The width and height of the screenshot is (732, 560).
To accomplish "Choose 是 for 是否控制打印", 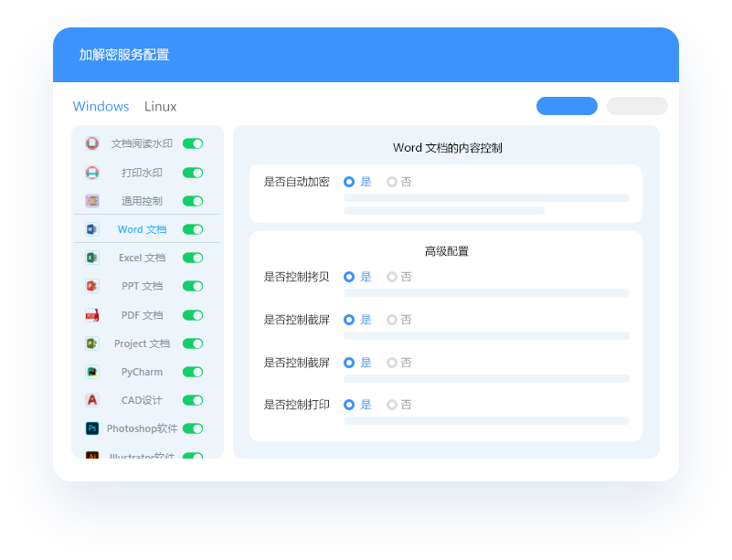I will click(x=349, y=405).
